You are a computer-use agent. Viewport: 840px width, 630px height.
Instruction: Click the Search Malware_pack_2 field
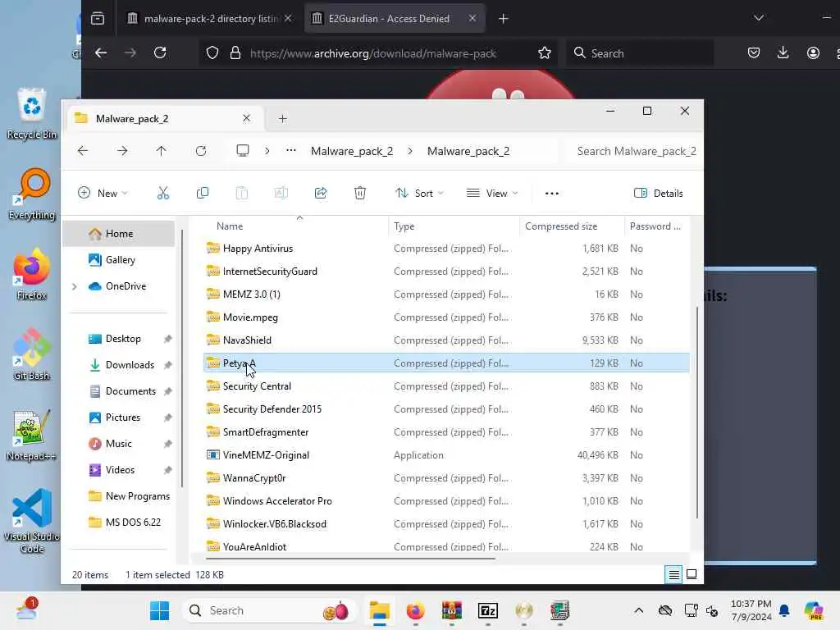[x=636, y=151]
